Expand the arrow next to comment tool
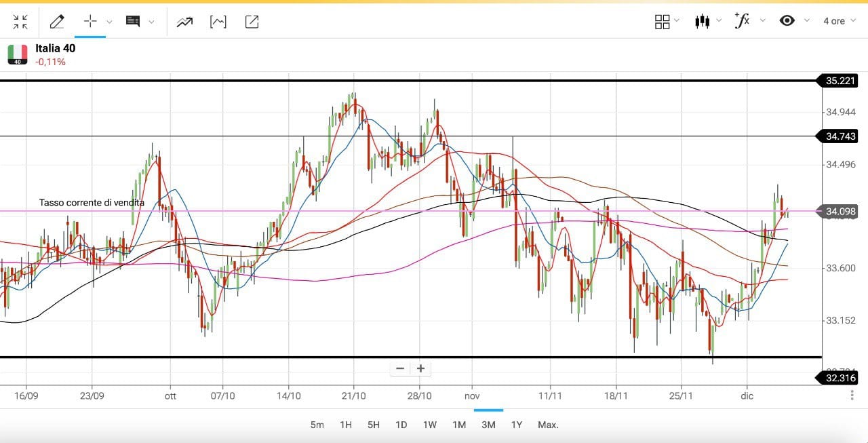The height and width of the screenshot is (443, 868). click(151, 22)
